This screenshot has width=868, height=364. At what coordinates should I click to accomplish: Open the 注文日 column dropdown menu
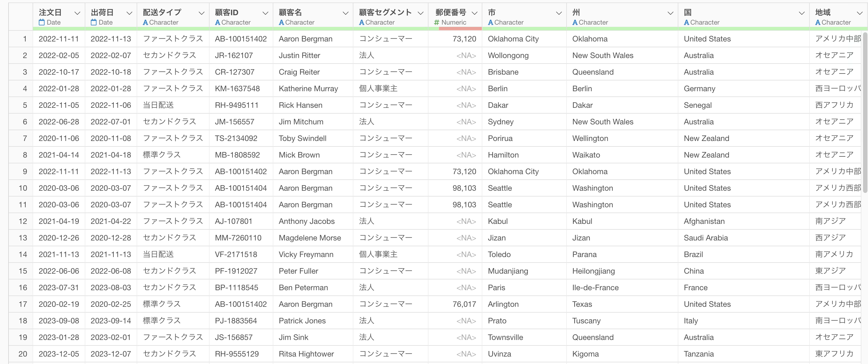click(77, 13)
